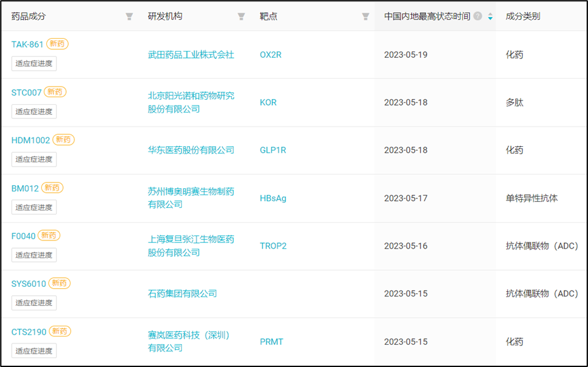Open filter icon for 药品成分 column
Viewport: 588px width, 367px height.
[129, 17]
